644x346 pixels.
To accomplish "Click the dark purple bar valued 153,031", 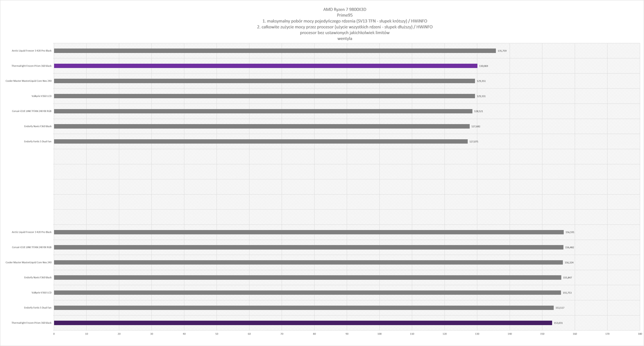I will pos(303,323).
